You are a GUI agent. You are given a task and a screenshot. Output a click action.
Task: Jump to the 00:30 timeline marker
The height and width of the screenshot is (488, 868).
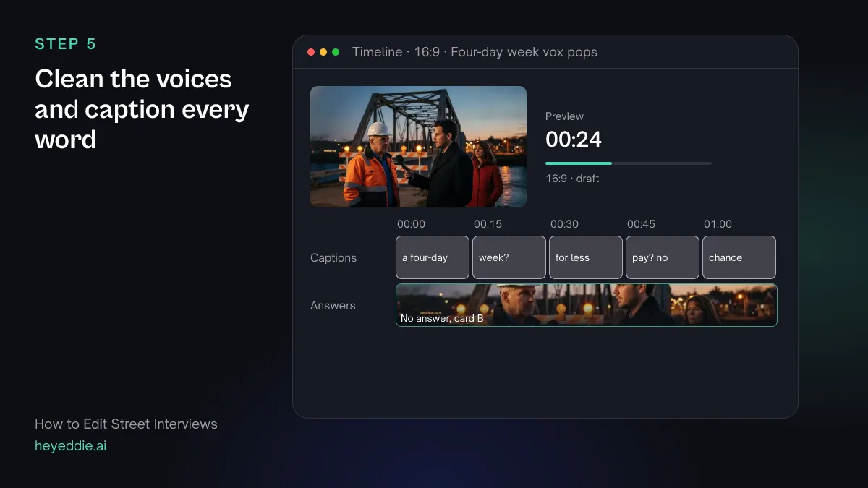click(x=564, y=224)
